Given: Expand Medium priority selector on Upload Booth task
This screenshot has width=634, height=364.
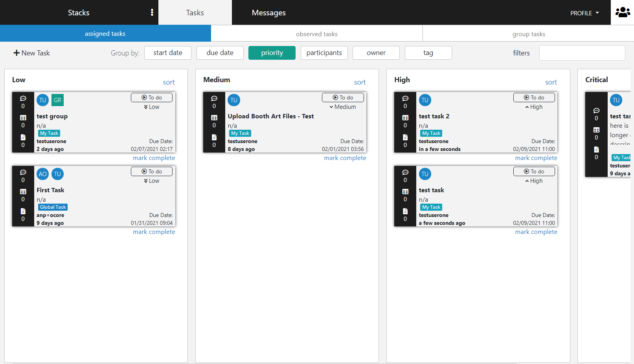Looking at the screenshot, I should [343, 107].
